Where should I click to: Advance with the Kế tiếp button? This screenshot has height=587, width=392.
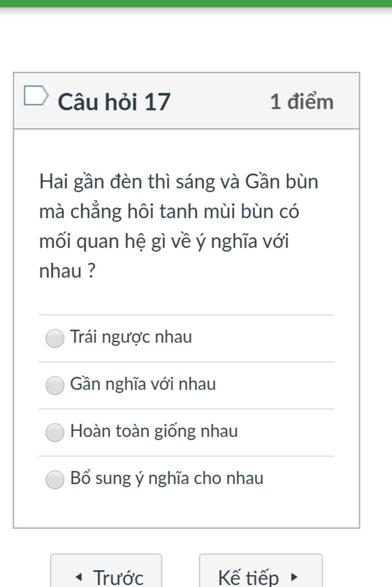click(260, 574)
